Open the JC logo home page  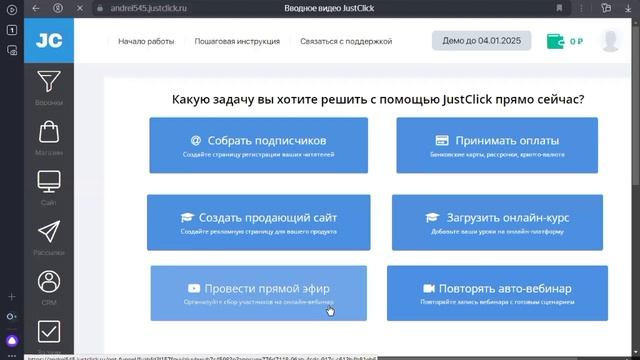[x=49, y=40]
